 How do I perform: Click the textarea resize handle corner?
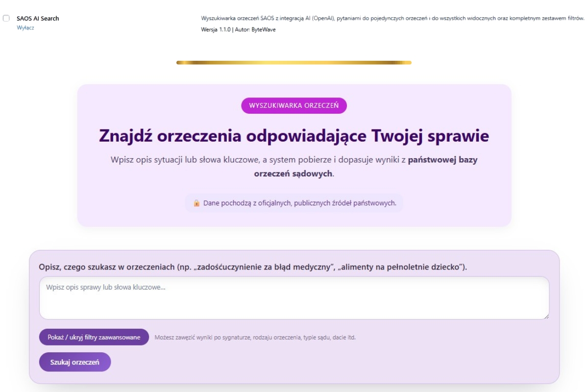[546, 316]
